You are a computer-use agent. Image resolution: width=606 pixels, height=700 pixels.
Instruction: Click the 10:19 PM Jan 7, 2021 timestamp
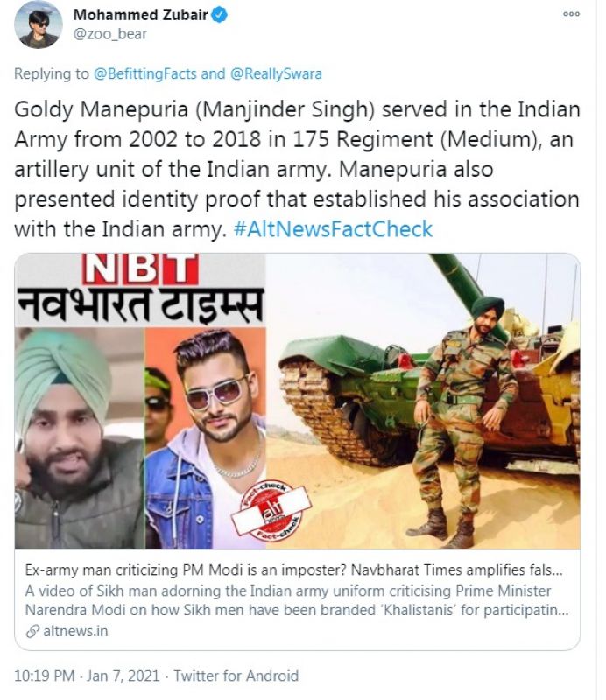pos(87,675)
